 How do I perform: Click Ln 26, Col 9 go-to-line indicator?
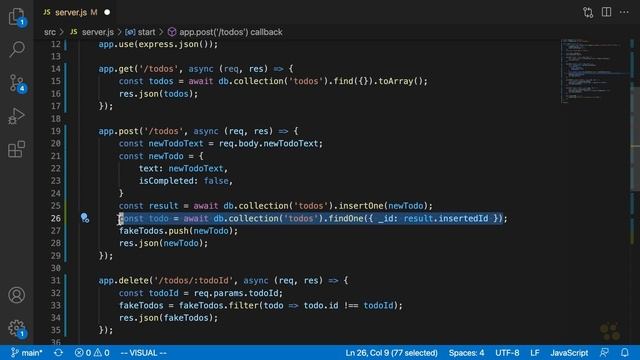tap(391, 353)
